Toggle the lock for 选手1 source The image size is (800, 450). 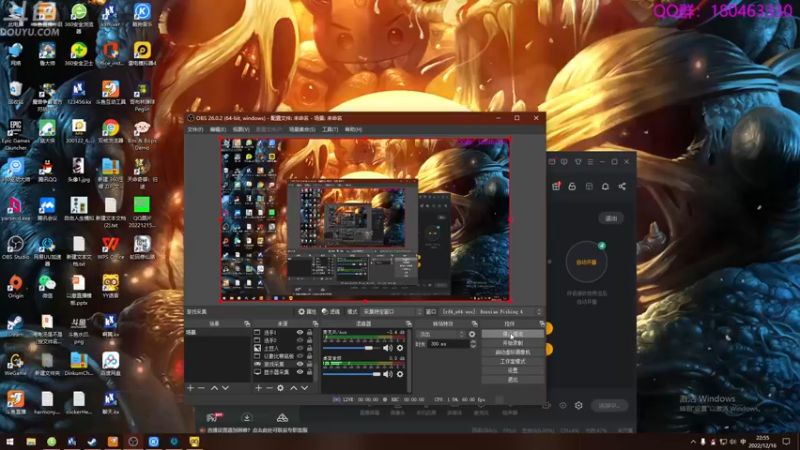point(309,332)
